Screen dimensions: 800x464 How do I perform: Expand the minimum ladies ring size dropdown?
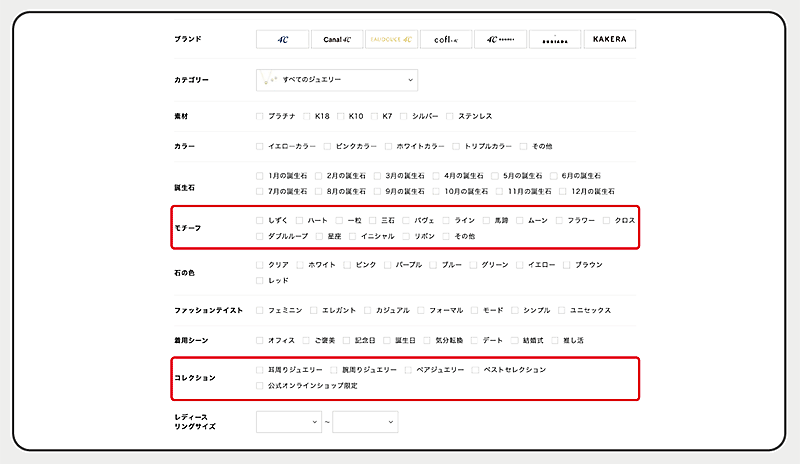coord(290,422)
